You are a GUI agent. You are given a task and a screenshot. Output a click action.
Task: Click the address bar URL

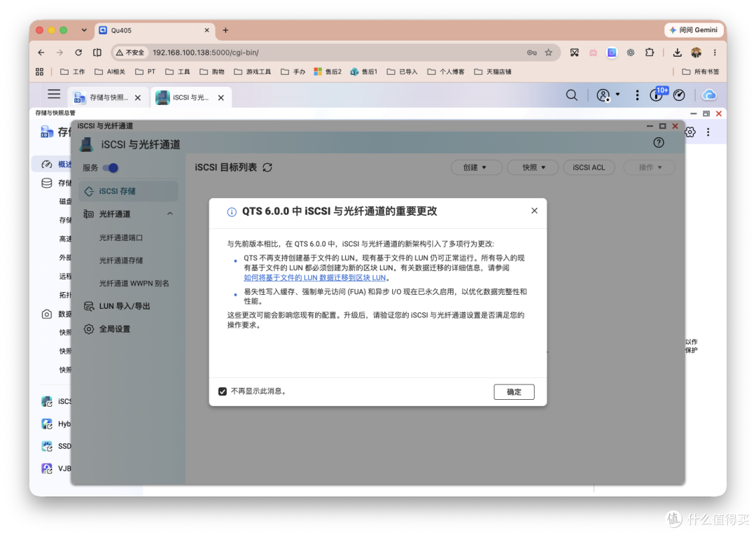coord(206,53)
